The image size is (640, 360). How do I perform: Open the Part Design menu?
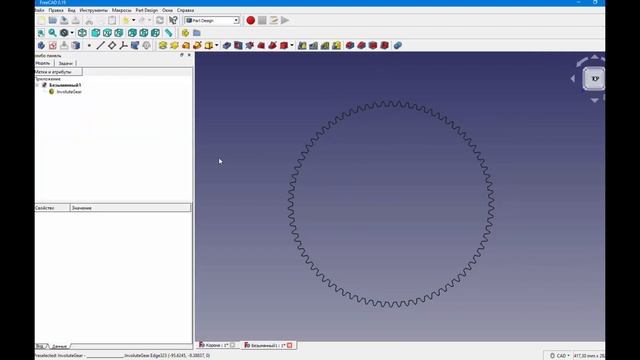(147, 10)
